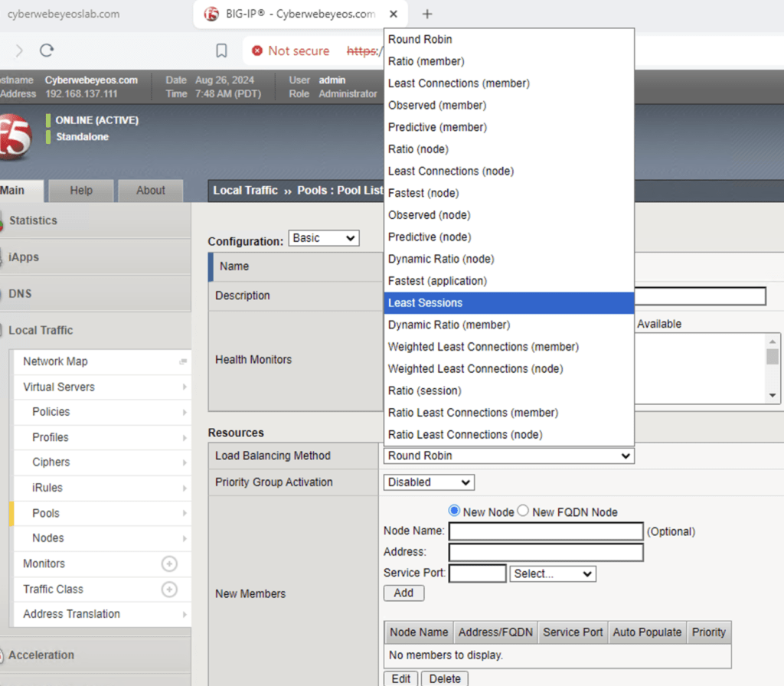Click the plus icon next to Monitors
The image size is (784, 686).
(169, 563)
